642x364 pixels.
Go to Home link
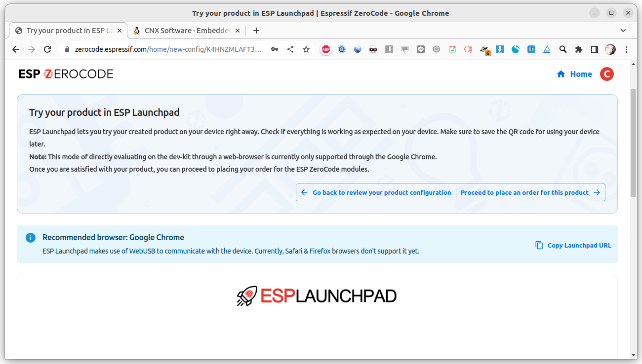coord(574,74)
